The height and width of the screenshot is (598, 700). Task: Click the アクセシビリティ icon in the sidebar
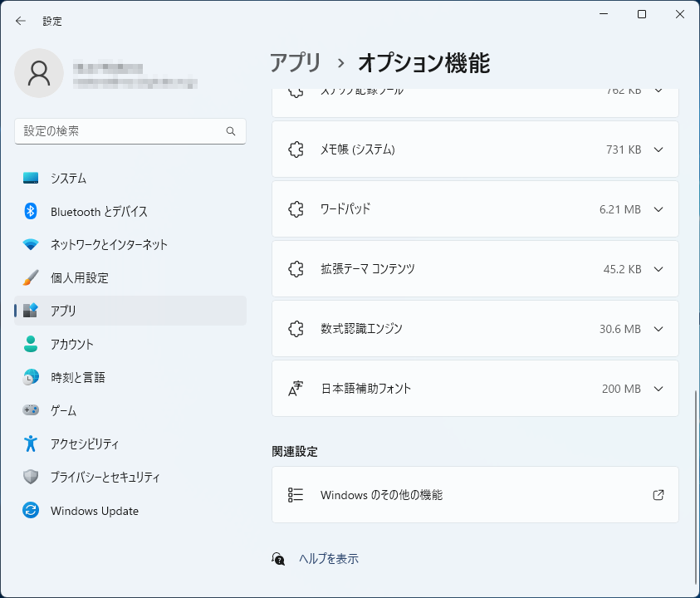31,444
